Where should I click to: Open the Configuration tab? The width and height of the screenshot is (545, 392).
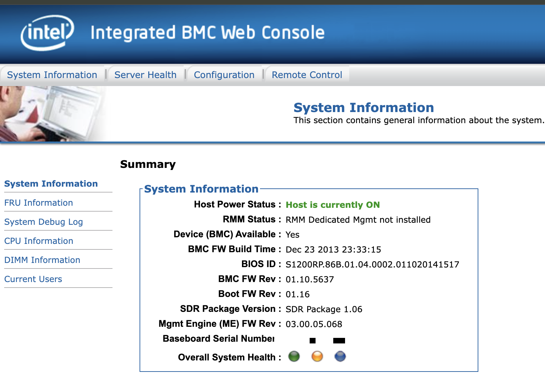224,75
